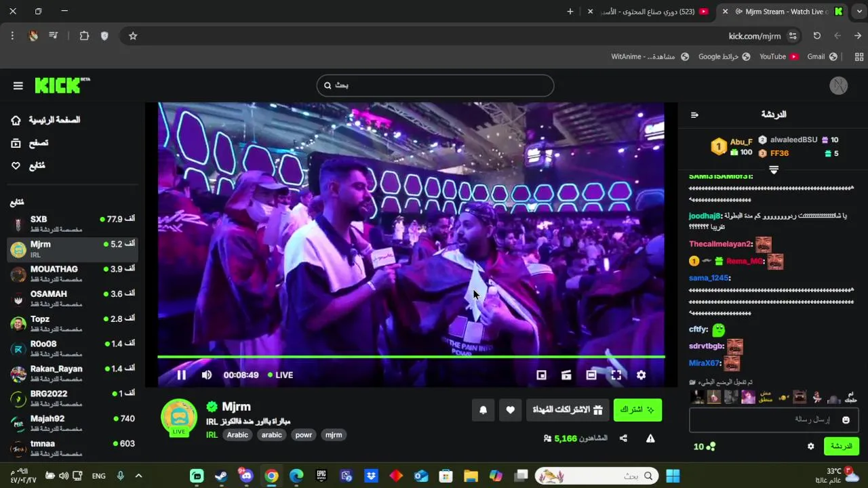868x488 pixels.
Task: Pause the live stream video
Action: [181, 375]
